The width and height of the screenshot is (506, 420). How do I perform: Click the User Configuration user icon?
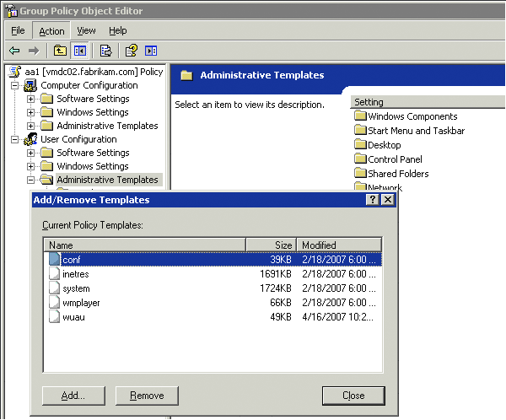tap(30, 139)
